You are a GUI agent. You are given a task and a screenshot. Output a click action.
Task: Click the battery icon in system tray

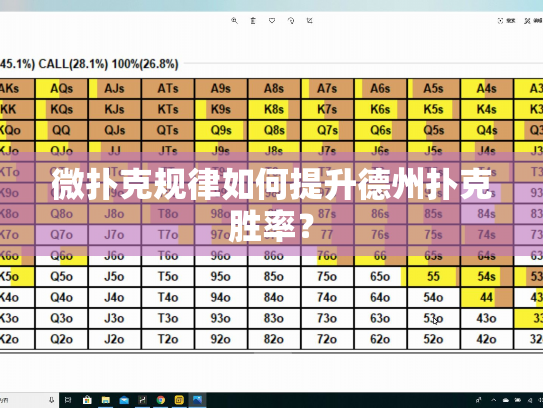tap(518, 400)
